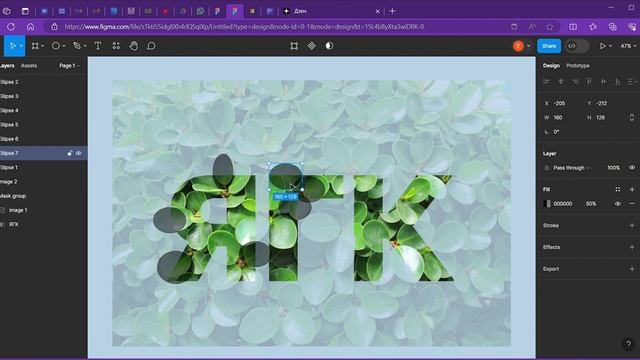The height and width of the screenshot is (360, 640).
Task: Add an export setting
Action: click(632, 269)
